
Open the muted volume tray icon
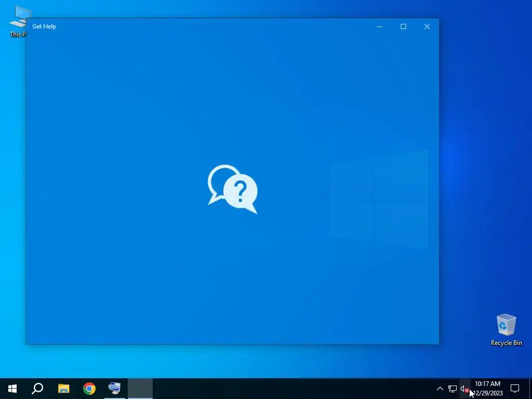point(464,389)
